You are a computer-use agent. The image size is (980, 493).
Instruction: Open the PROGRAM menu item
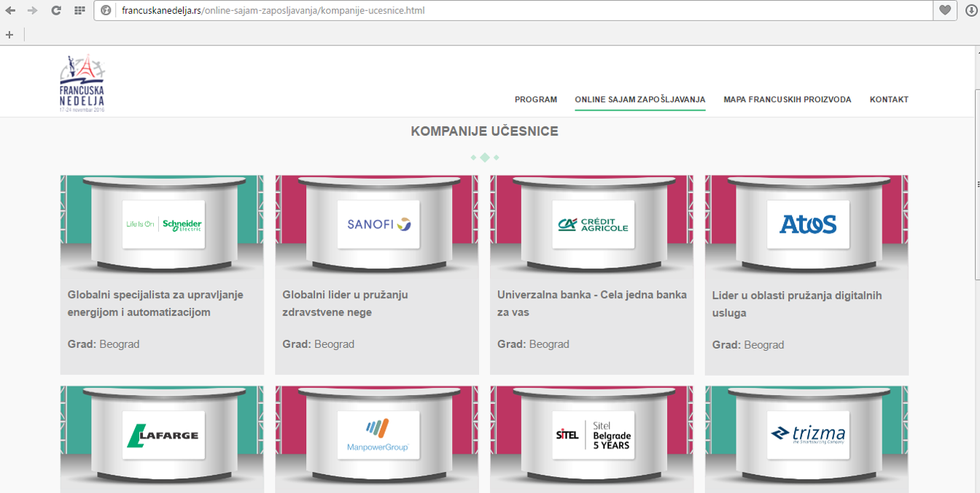click(x=535, y=100)
